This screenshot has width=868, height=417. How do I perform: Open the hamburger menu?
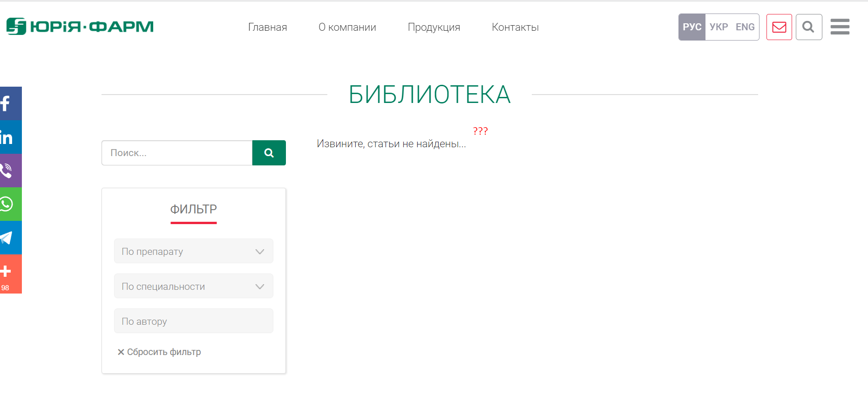840,27
